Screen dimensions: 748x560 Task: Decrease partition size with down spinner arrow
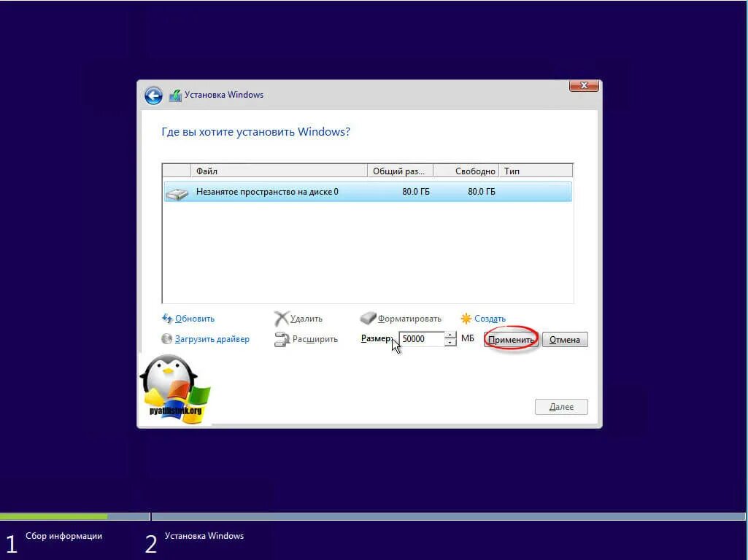pyautogui.click(x=450, y=343)
